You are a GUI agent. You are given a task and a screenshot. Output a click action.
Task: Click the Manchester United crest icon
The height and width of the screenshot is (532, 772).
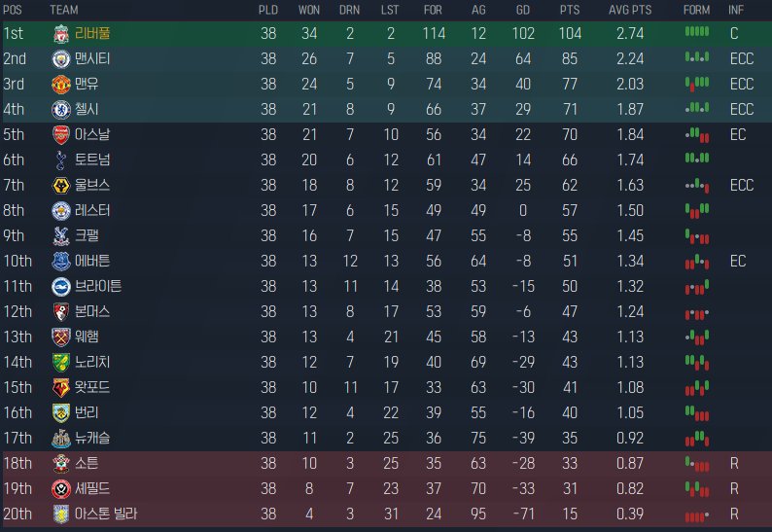coord(61,85)
